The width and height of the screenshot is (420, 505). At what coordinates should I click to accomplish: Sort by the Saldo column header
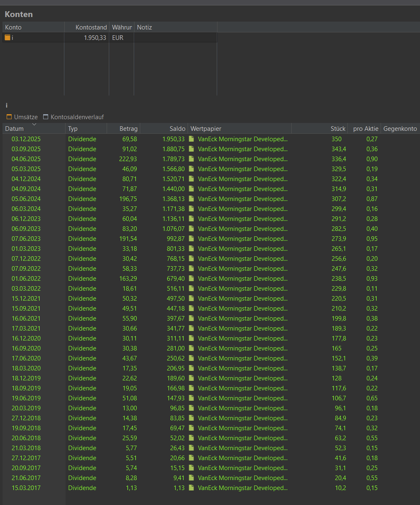click(x=164, y=128)
